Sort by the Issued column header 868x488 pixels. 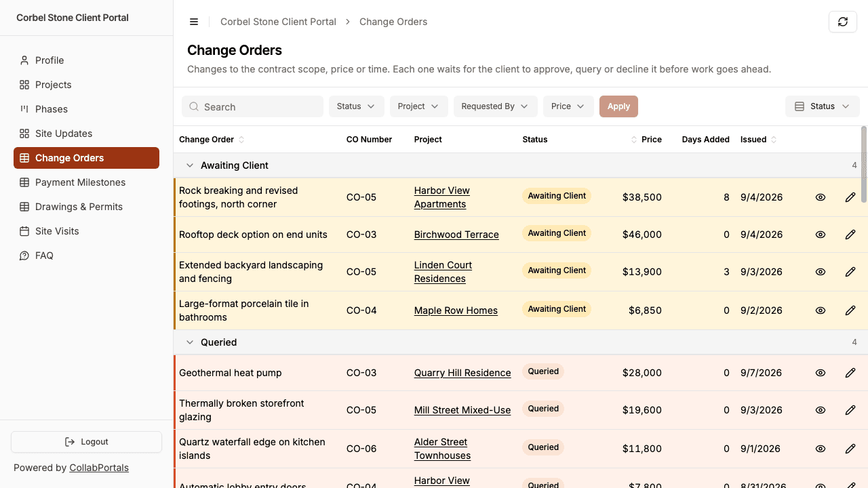click(x=759, y=140)
